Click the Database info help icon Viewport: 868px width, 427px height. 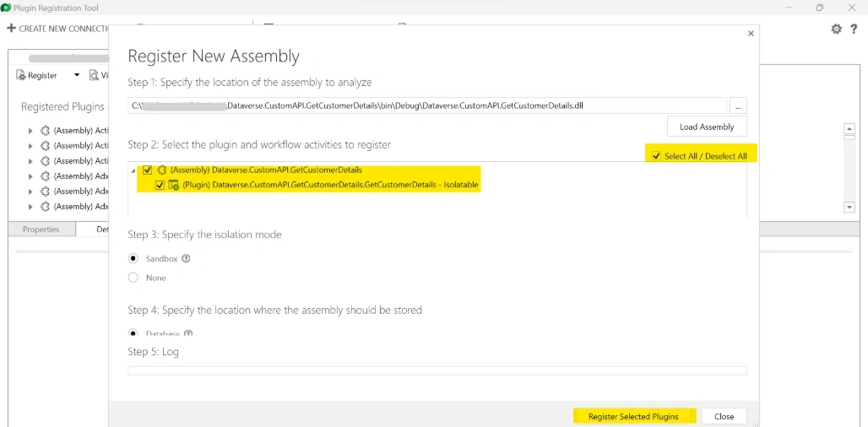[188, 333]
